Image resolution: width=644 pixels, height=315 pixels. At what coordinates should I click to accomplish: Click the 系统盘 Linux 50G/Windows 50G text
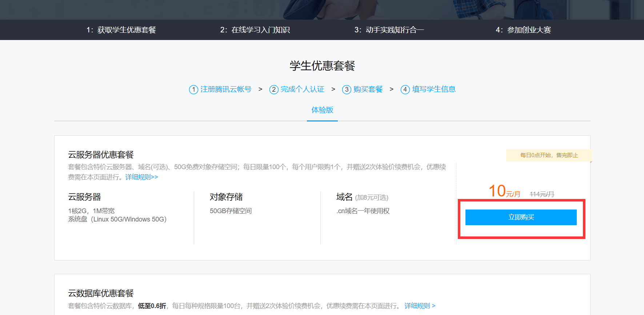point(117,219)
